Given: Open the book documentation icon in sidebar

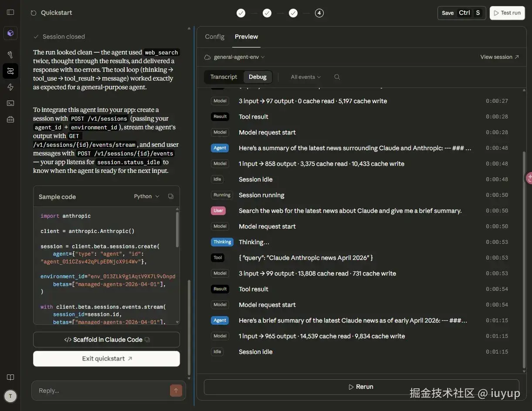Looking at the screenshot, I should (10, 377).
